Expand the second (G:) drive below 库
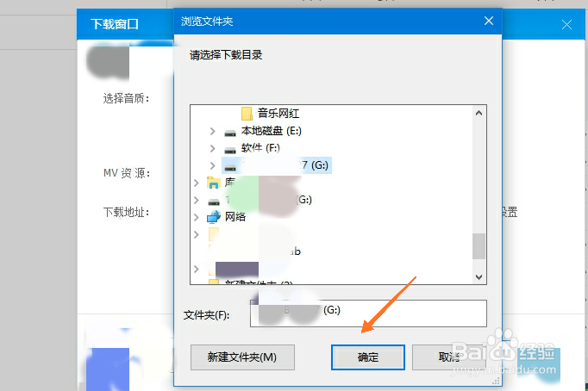The width and height of the screenshot is (588, 391). pos(196,200)
